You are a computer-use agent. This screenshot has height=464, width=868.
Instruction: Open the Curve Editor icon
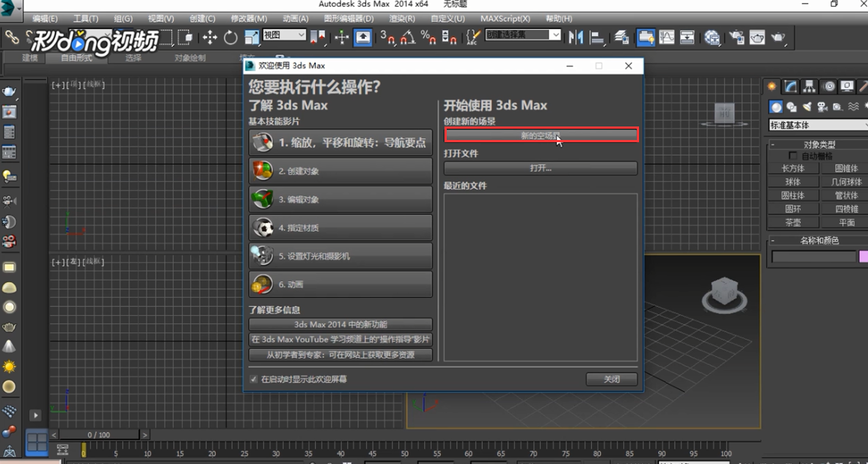[667, 37]
